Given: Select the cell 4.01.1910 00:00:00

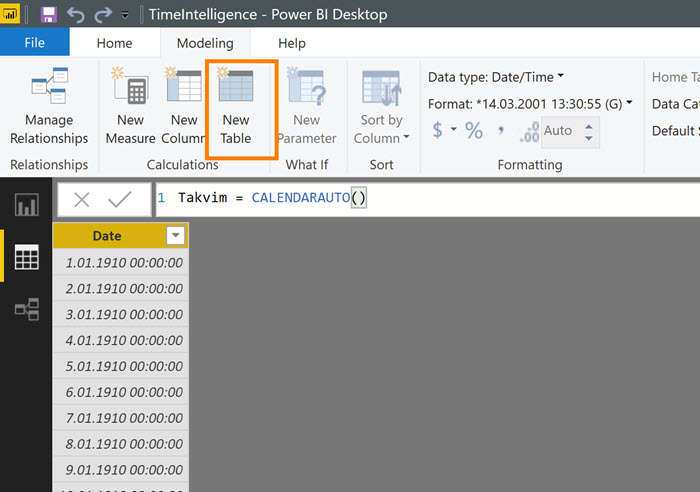Looking at the screenshot, I should pyautogui.click(x=121, y=340).
